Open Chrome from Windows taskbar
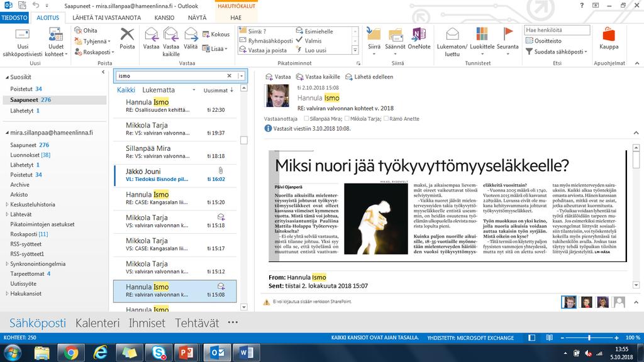 point(71,353)
